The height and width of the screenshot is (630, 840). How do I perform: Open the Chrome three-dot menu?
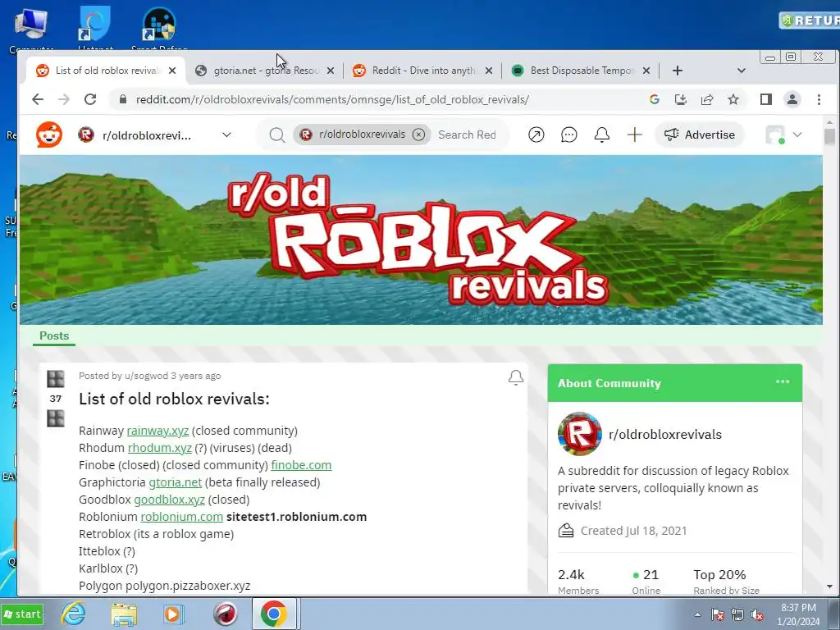[819, 99]
